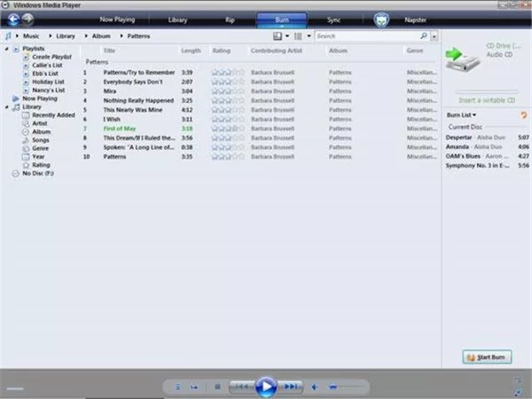Screen dimensions: 532x399
Task: Open Holiday List playlist
Action: [x=48, y=82]
